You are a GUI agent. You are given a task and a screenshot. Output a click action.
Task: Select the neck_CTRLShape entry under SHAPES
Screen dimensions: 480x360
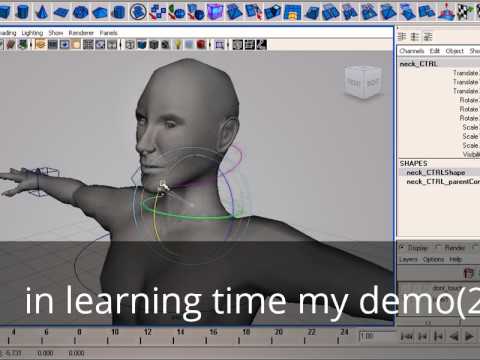pyautogui.click(x=436, y=172)
